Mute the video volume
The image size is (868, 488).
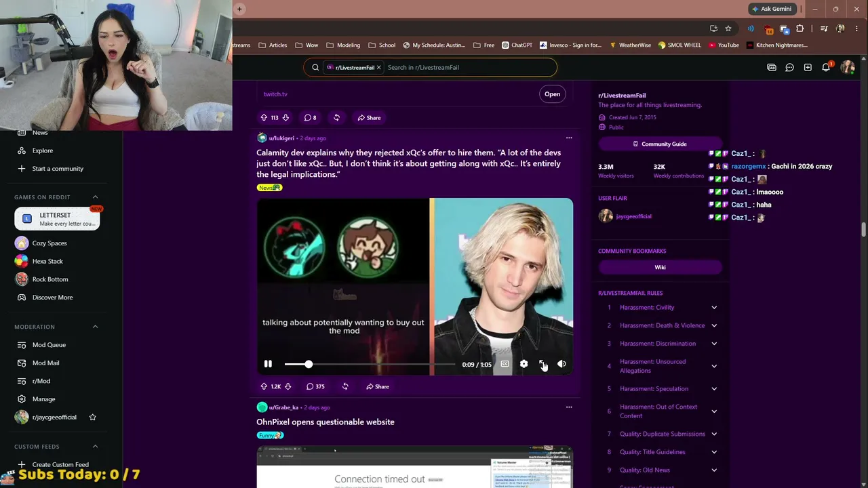pyautogui.click(x=561, y=364)
